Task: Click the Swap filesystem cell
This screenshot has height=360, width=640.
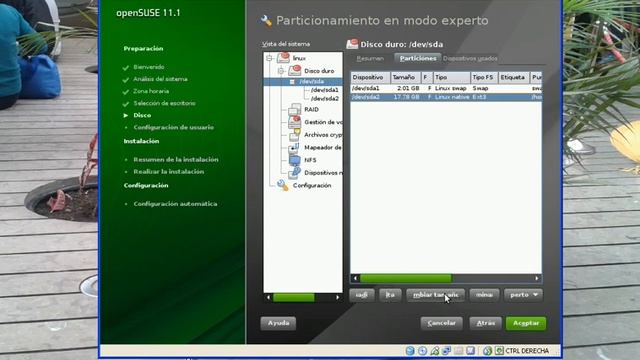Action: [x=480, y=88]
